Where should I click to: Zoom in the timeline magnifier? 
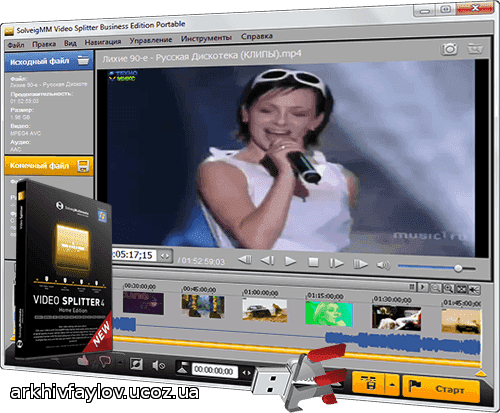pos(448,288)
